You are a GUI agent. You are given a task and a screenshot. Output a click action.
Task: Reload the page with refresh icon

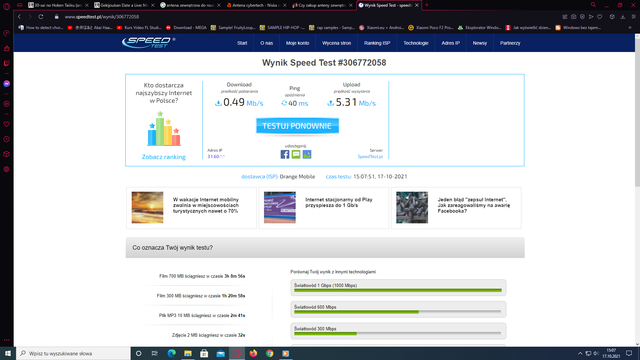coord(41,17)
